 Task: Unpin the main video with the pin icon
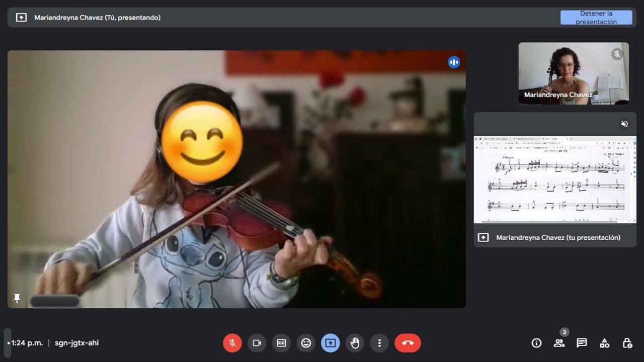[x=17, y=299]
